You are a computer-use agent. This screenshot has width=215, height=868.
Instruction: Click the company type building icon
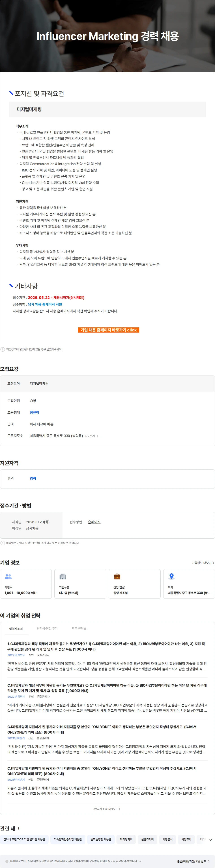click(x=62, y=576)
